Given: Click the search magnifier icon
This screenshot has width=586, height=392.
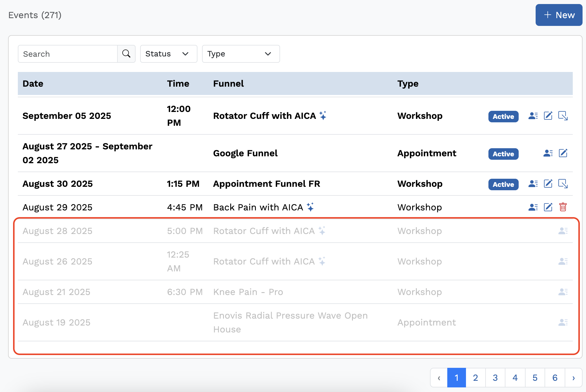Looking at the screenshot, I should (x=126, y=54).
